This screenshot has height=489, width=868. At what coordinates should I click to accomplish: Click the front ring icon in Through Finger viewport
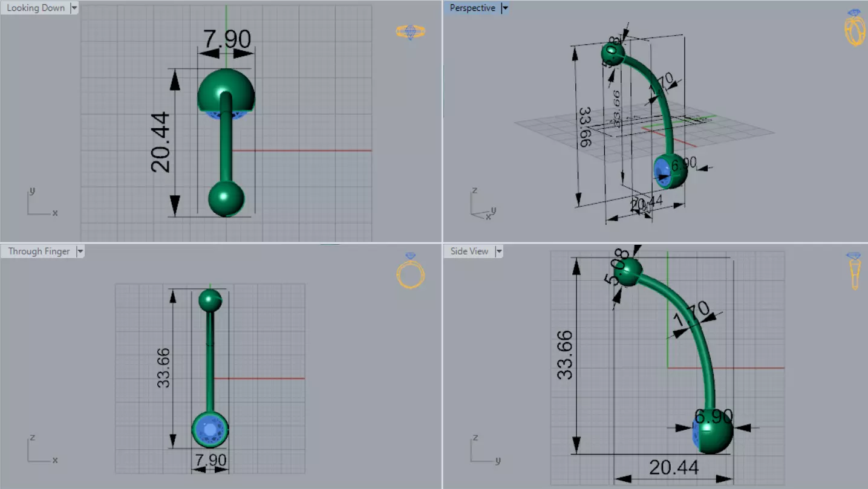[411, 270]
